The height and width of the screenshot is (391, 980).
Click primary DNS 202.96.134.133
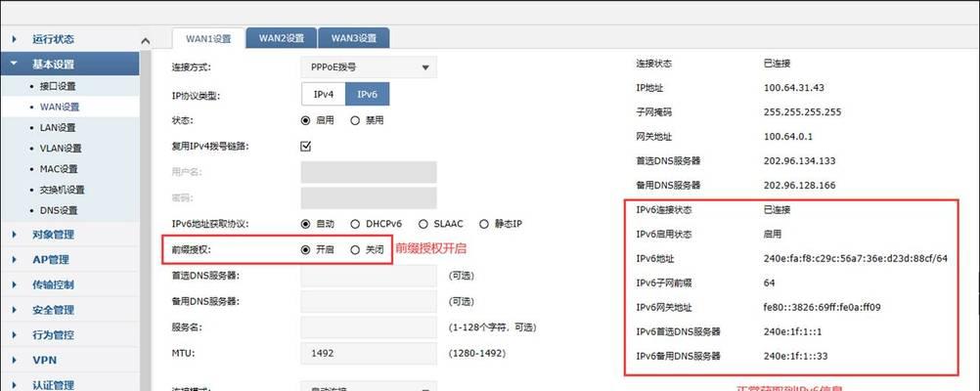point(799,161)
